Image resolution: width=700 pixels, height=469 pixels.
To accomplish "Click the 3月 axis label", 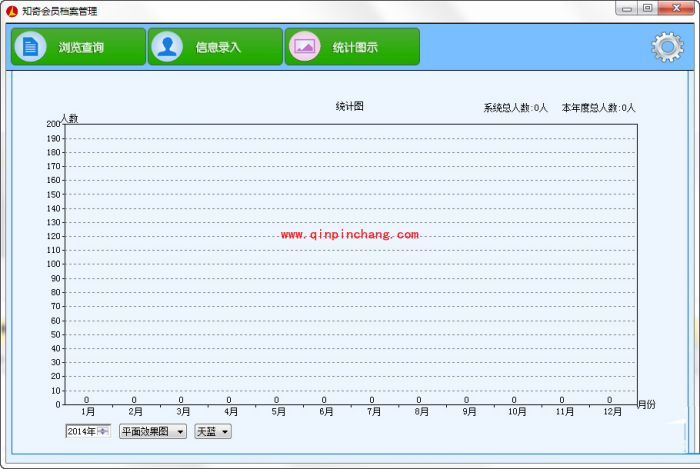I will pos(183,411).
